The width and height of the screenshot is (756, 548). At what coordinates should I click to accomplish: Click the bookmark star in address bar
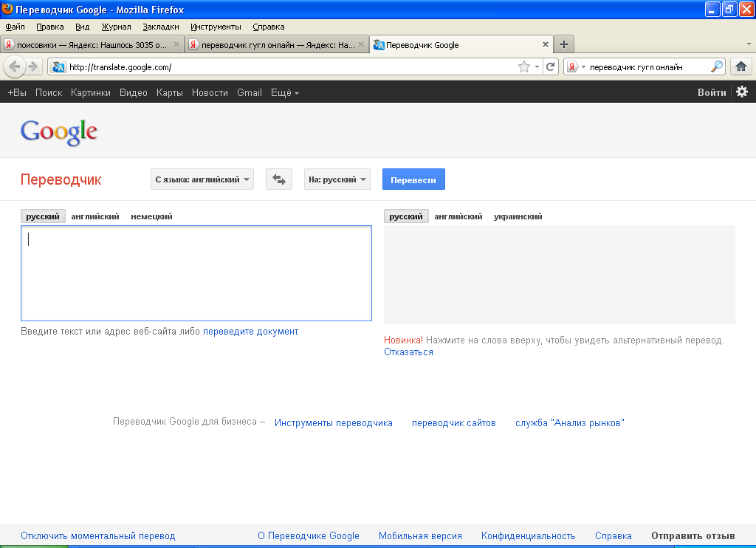(x=524, y=66)
